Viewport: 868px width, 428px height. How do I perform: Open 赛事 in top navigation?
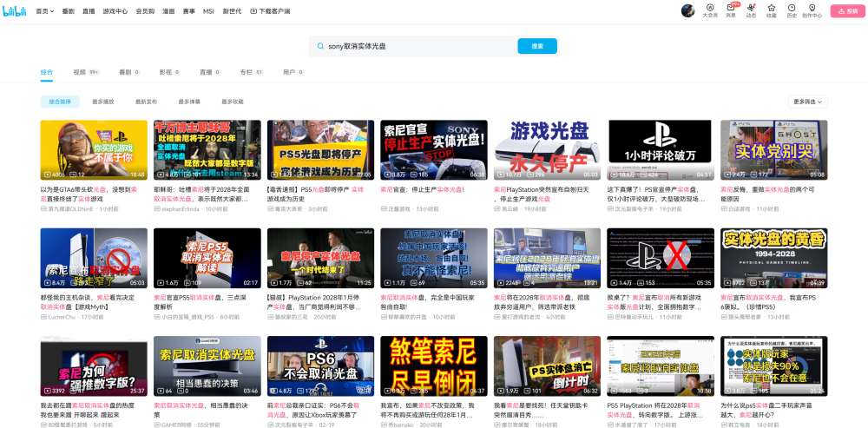coord(188,11)
